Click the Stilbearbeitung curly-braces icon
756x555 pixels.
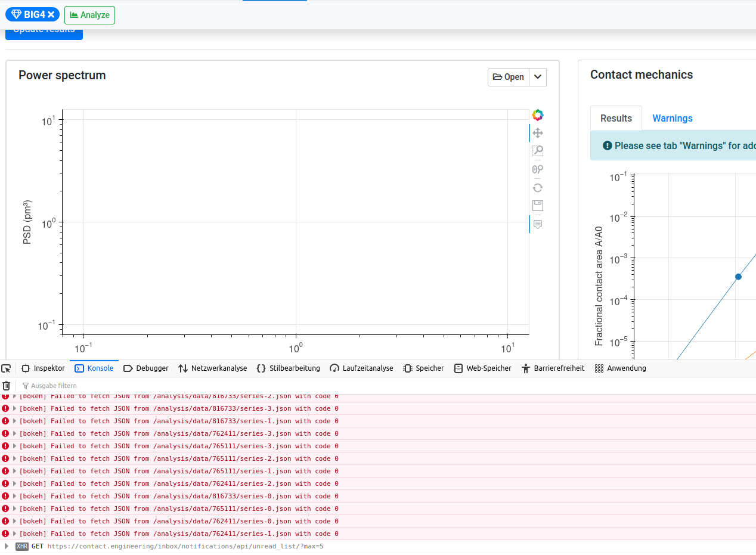click(261, 368)
